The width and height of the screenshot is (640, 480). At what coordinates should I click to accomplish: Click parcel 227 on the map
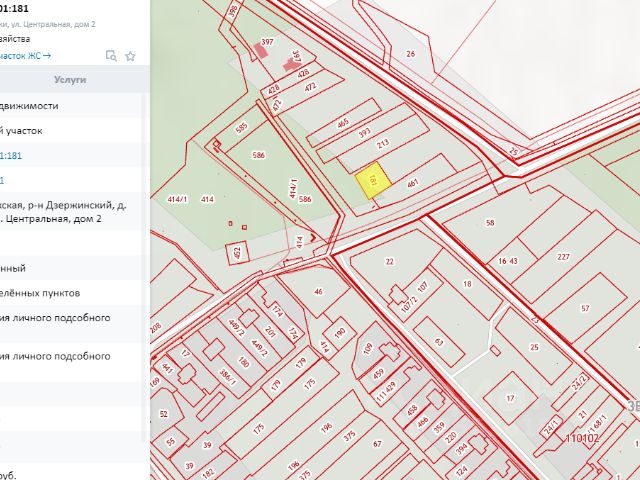(563, 257)
